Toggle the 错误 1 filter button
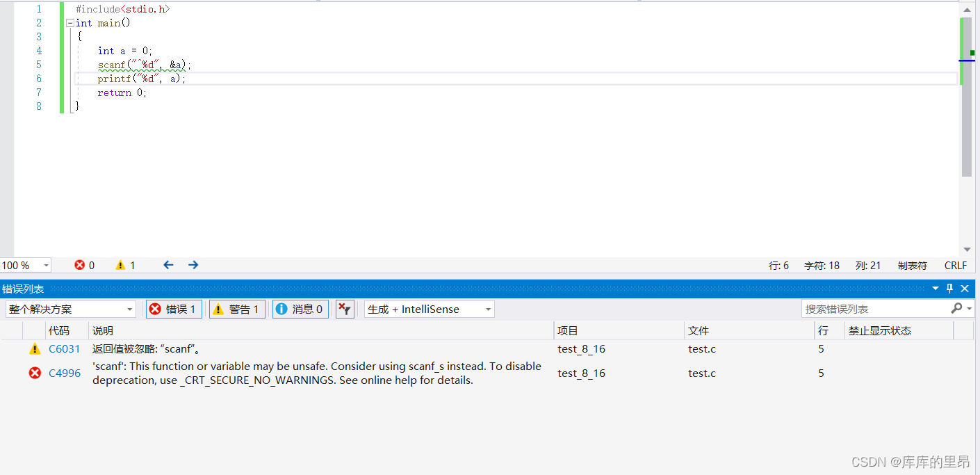This screenshot has width=980, height=475. tap(174, 309)
